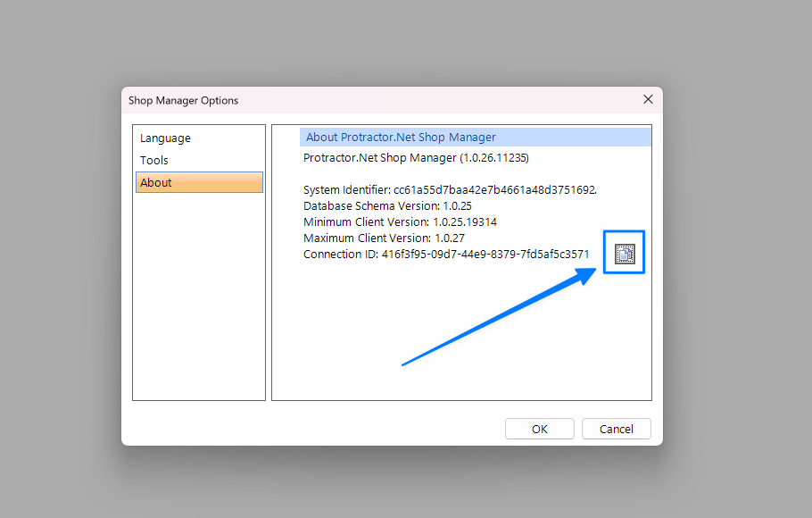Click the copy-to-clipboard icon beside Connection ID
This screenshot has width=812, height=518.
[625, 255]
